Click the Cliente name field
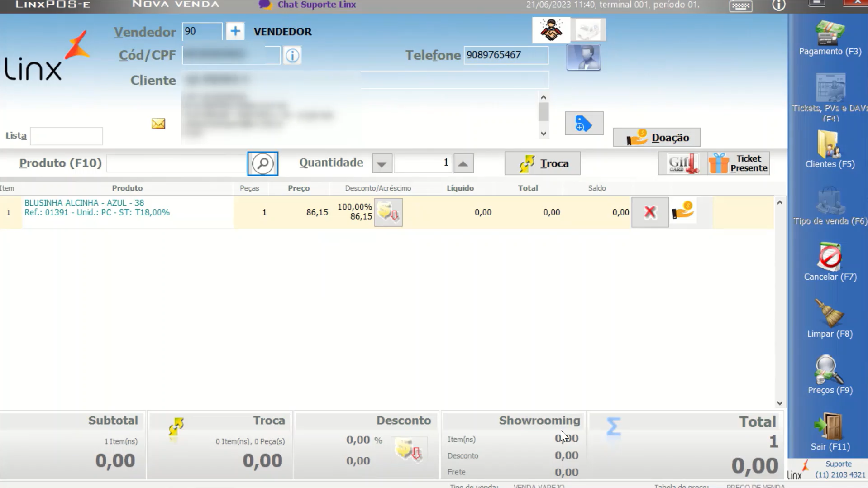Screen dimensions: 868x488 tap(366, 80)
